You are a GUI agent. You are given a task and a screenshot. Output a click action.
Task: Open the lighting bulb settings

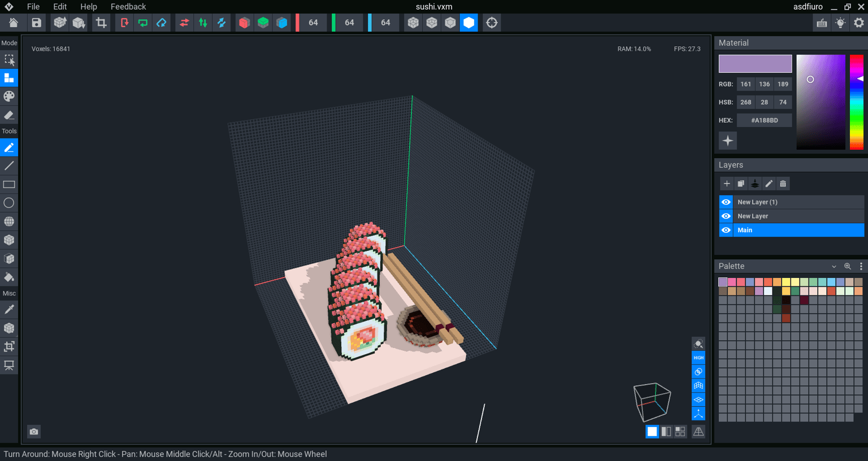coord(840,23)
